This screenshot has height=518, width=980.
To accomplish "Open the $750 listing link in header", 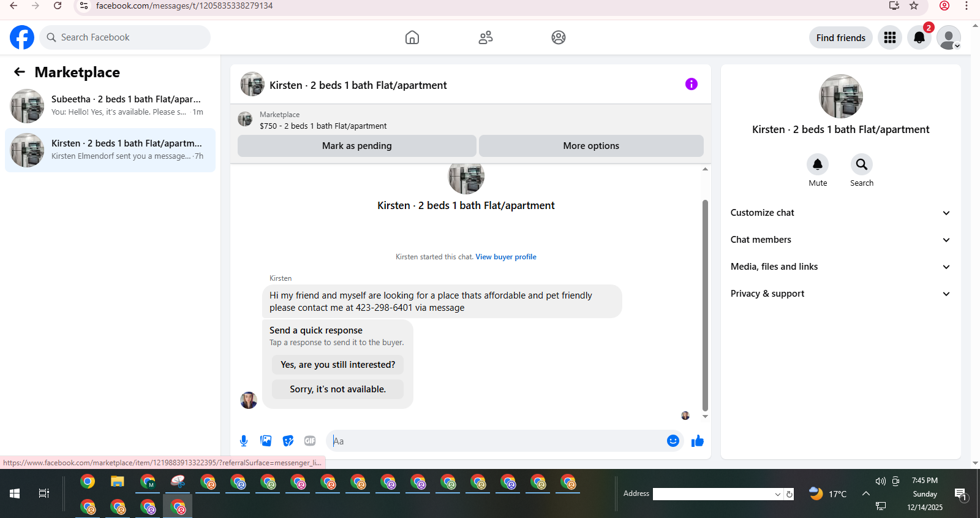I will [x=323, y=126].
